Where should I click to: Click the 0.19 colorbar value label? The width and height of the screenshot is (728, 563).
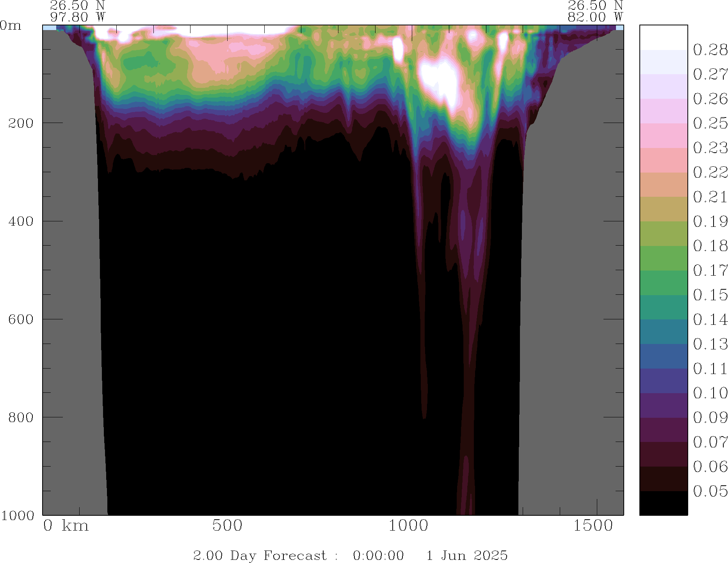(710, 221)
